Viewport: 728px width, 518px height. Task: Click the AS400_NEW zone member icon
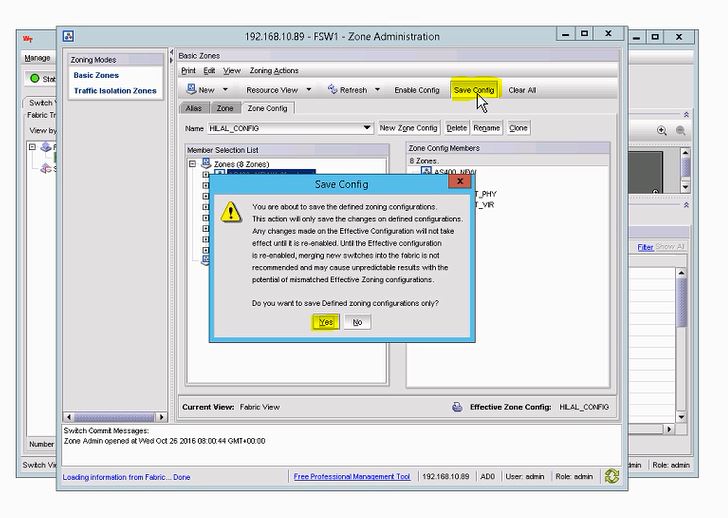click(x=426, y=171)
